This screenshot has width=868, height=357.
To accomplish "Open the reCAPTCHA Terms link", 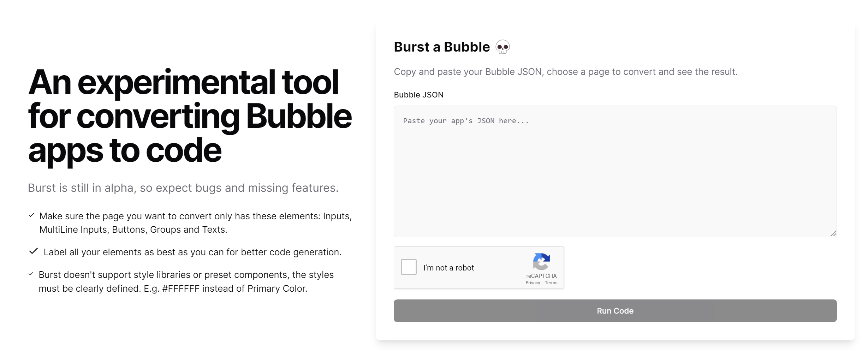I will (551, 283).
